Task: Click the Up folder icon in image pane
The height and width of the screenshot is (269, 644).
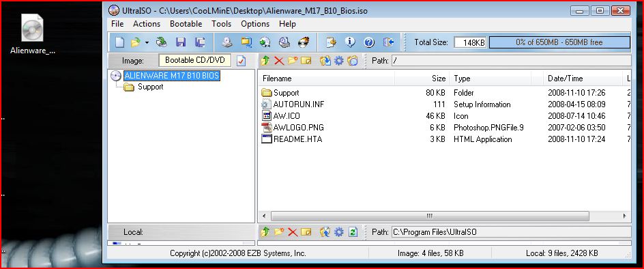Action: (x=265, y=61)
